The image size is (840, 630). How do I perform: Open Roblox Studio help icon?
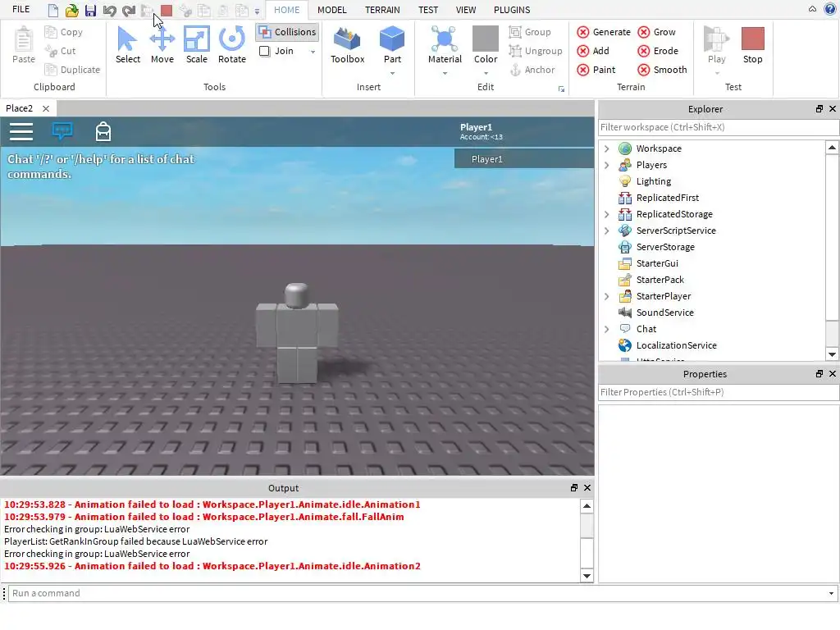(829, 9)
